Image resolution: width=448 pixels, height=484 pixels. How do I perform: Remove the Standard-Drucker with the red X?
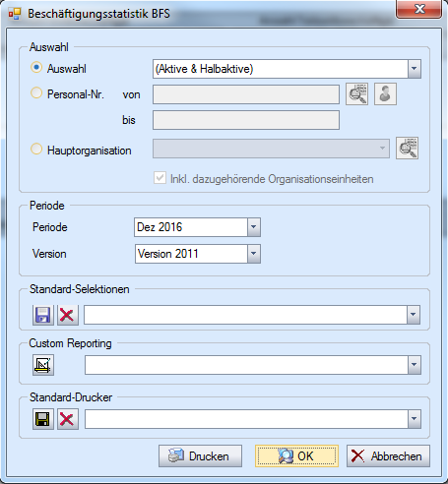point(68,419)
